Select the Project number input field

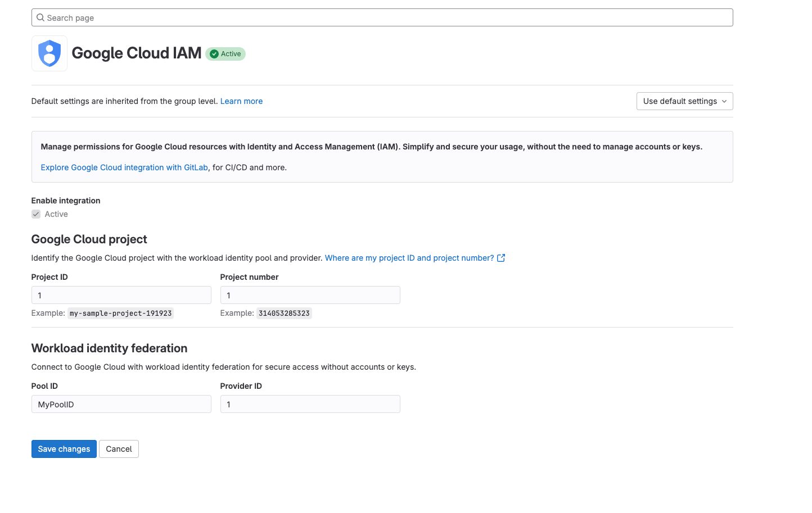[310, 295]
